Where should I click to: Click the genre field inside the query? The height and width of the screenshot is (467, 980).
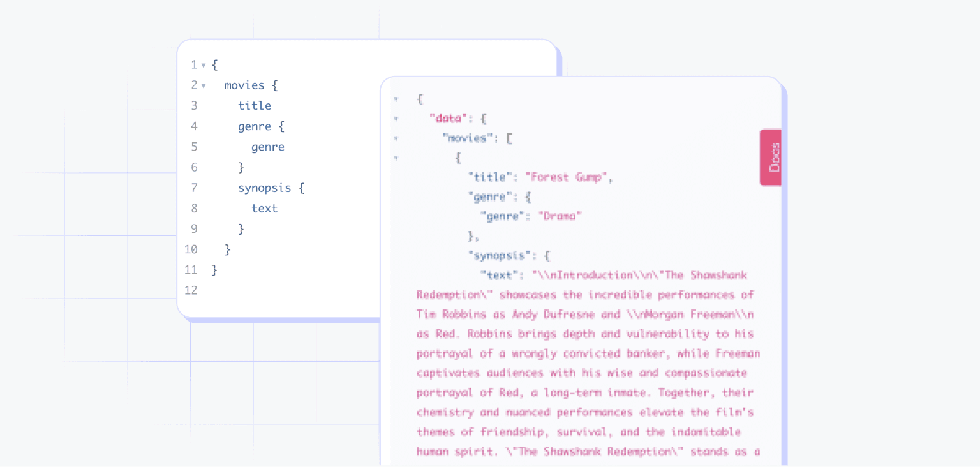coord(253,126)
